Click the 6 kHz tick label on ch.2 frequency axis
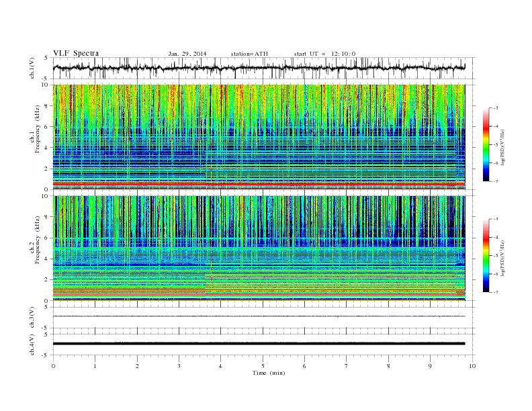The image size is (532, 411). [x=46, y=238]
